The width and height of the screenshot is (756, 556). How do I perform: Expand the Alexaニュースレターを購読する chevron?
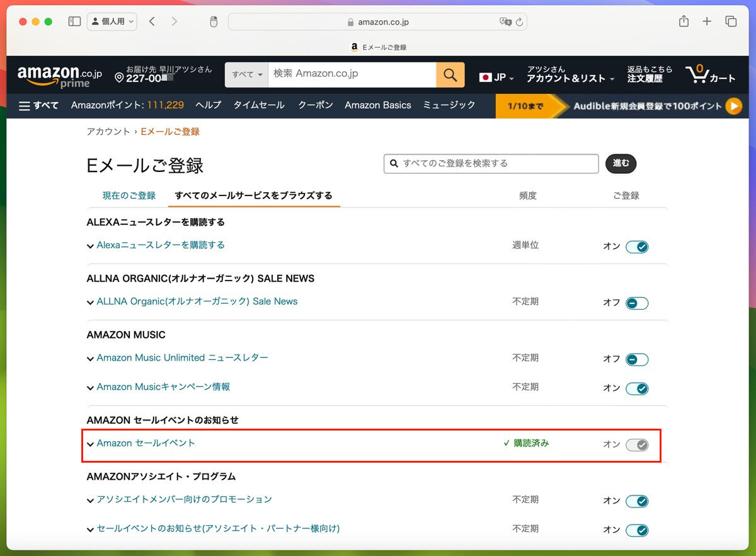91,246
